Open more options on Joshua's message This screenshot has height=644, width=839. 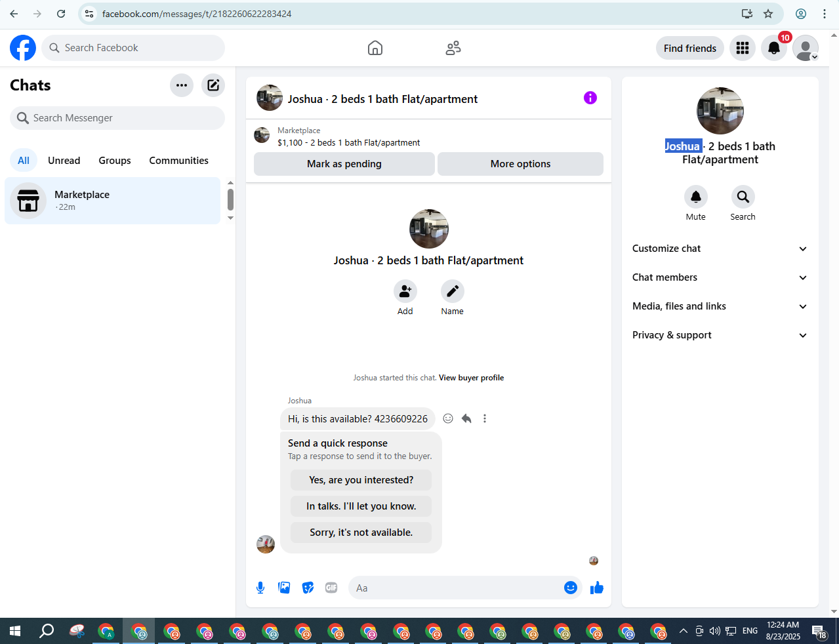pos(485,418)
